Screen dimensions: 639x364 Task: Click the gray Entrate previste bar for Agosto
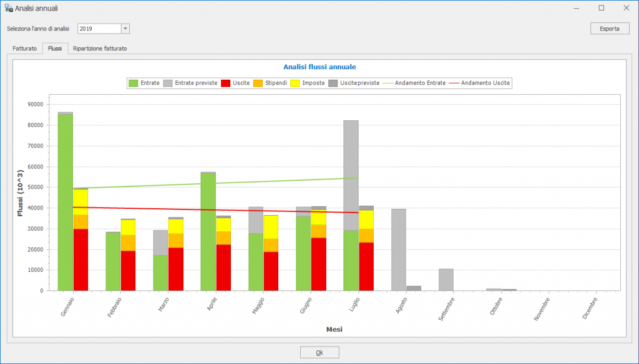coord(399,250)
